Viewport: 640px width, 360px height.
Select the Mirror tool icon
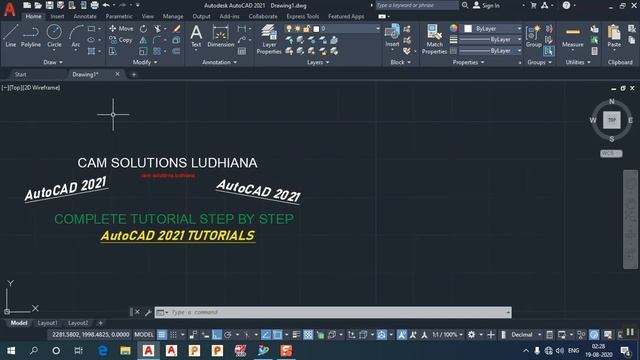coord(143,40)
